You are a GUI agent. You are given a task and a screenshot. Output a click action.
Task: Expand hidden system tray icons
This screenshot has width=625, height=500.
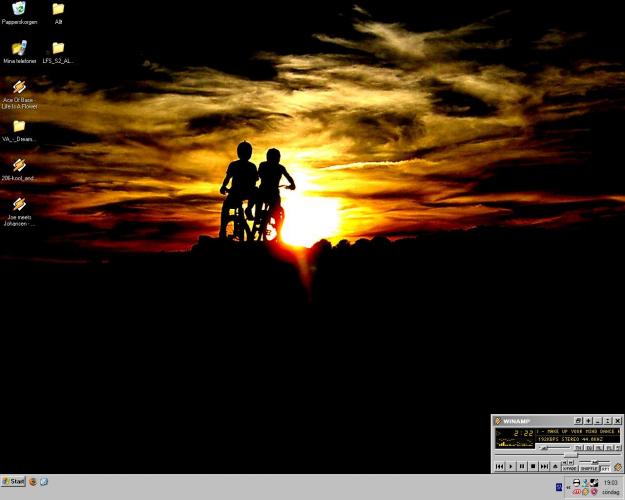click(x=566, y=487)
